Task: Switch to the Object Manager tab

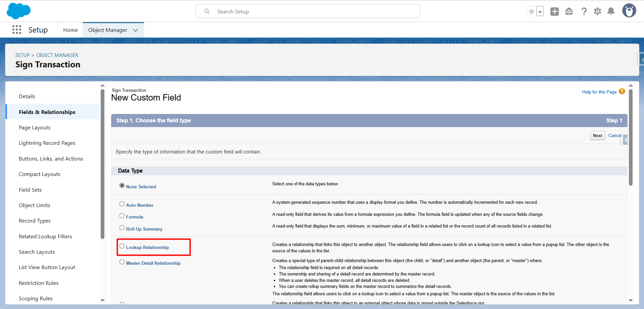Action: pos(108,30)
